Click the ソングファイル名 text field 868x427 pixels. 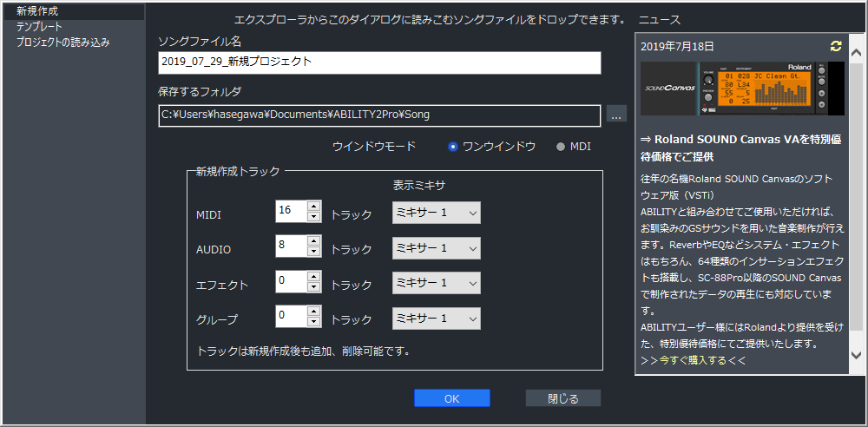tap(379, 62)
